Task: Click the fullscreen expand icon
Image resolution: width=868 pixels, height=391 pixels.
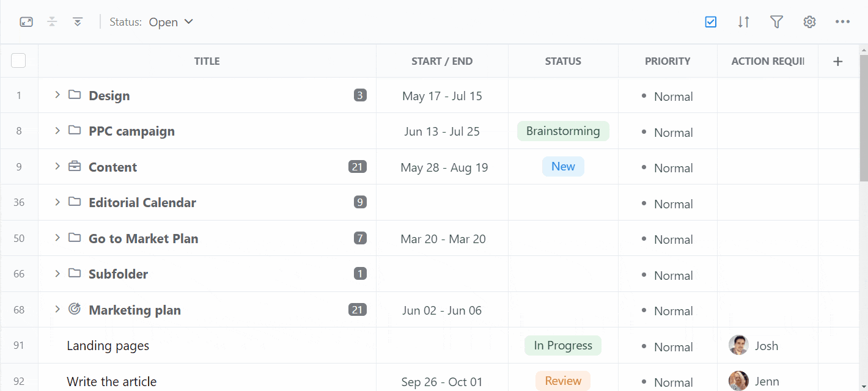Action: click(x=26, y=22)
